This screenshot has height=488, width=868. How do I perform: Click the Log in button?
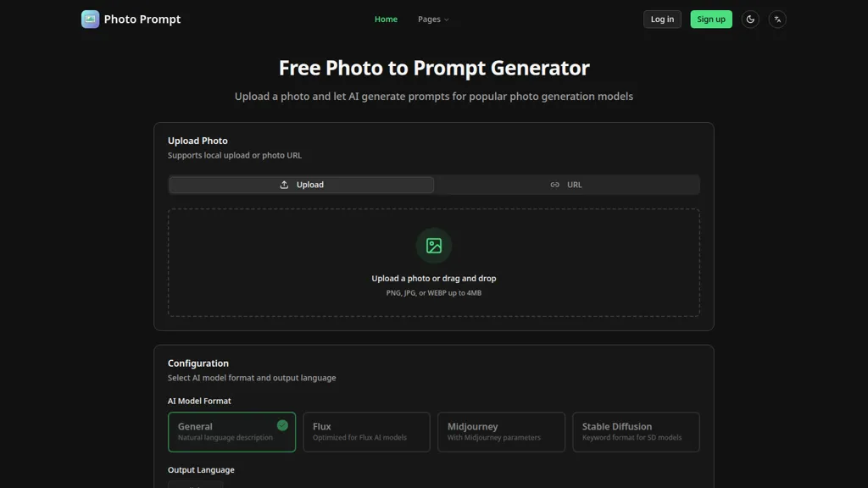(x=662, y=19)
